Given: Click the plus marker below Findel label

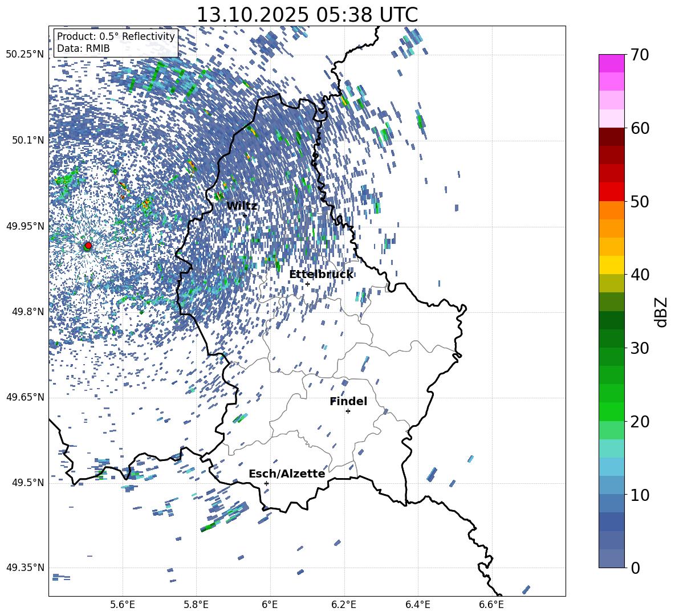Looking at the screenshot, I should [x=348, y=411].
